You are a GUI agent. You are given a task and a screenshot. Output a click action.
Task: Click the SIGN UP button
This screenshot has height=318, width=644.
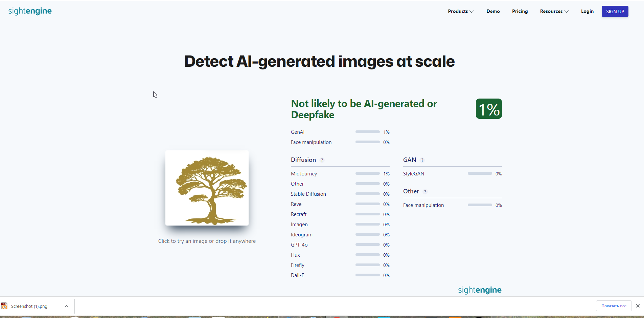point(615,12)
